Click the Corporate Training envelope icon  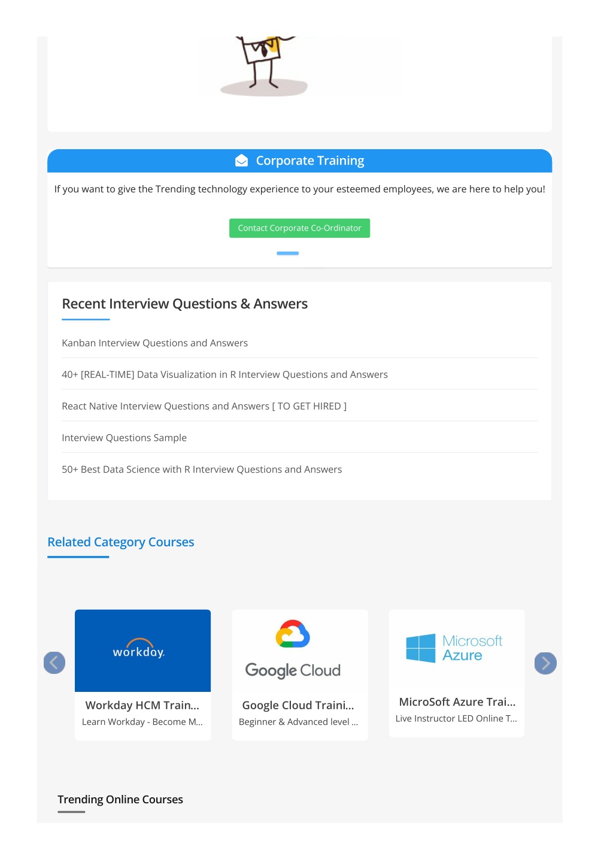tap(241, 161)
